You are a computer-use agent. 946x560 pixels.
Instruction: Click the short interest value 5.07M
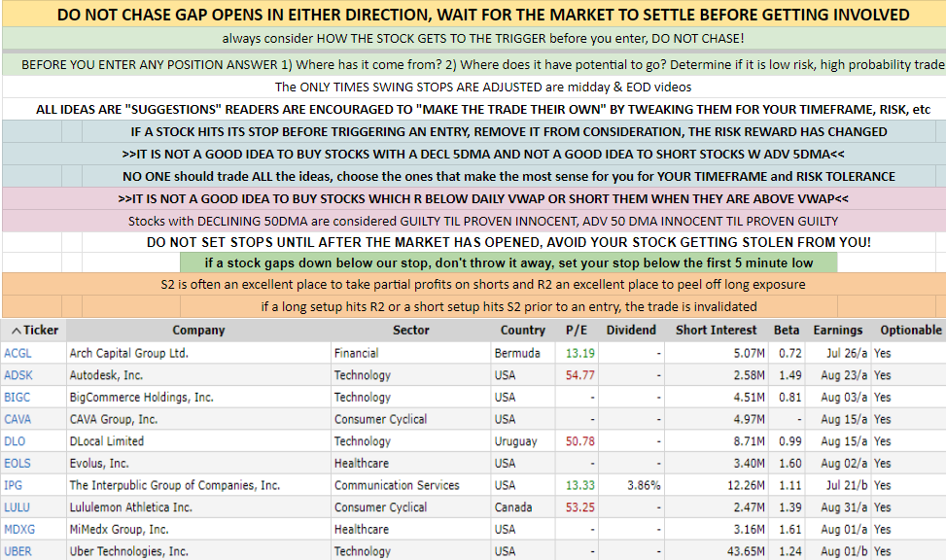coord(750,353)
